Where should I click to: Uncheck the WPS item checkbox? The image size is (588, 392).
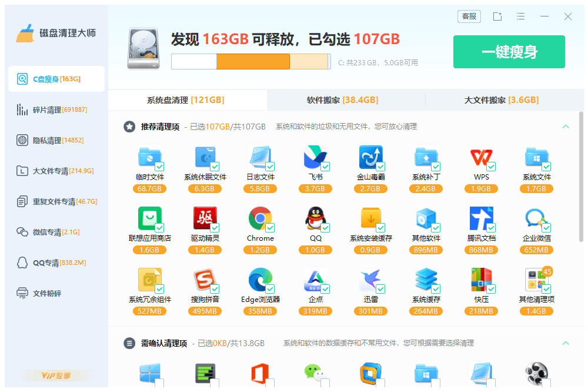click(491, 167)
